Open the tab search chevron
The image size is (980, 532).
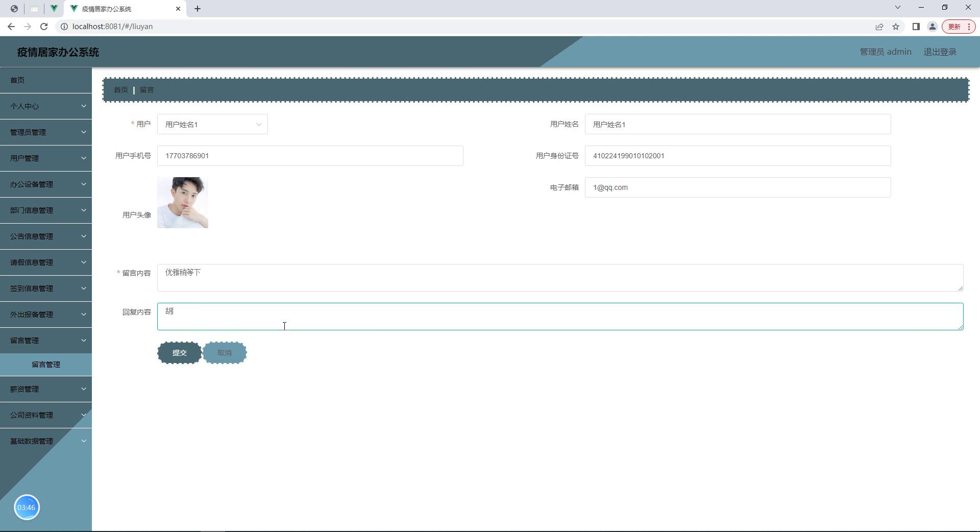pos(898,8)
